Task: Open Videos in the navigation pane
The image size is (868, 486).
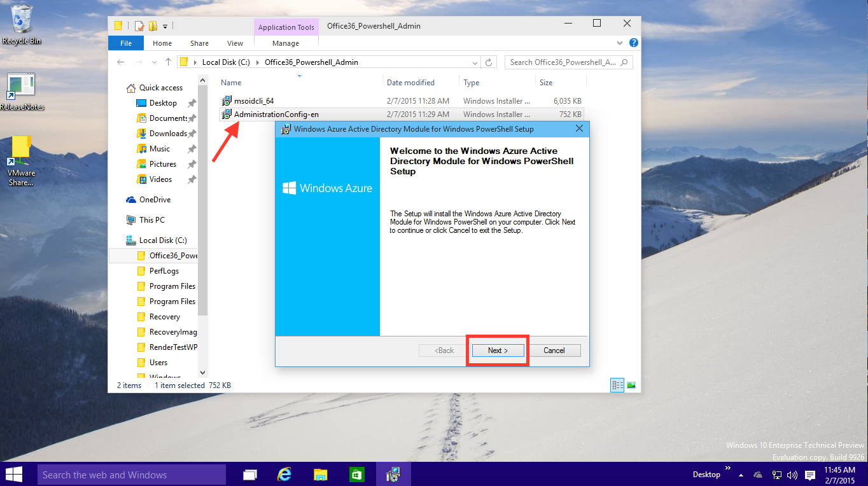Action: pyautogui.click(x=161, y=179)
